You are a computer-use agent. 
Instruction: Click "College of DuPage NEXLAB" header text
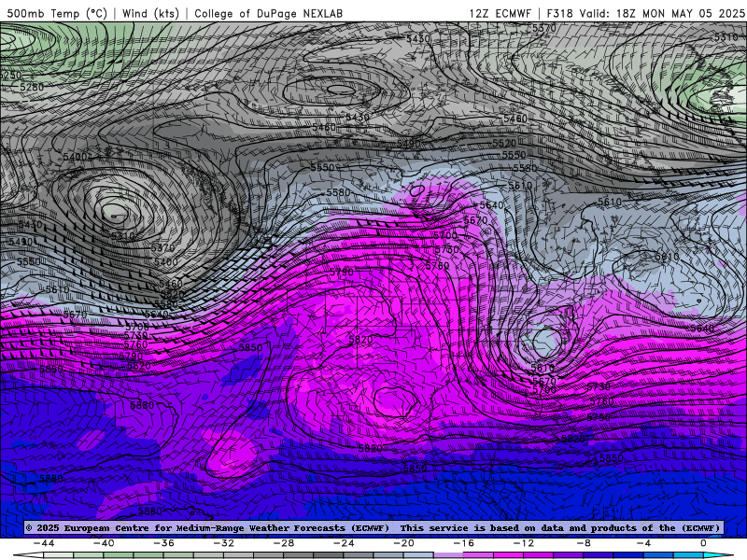[x=269, y=13]
